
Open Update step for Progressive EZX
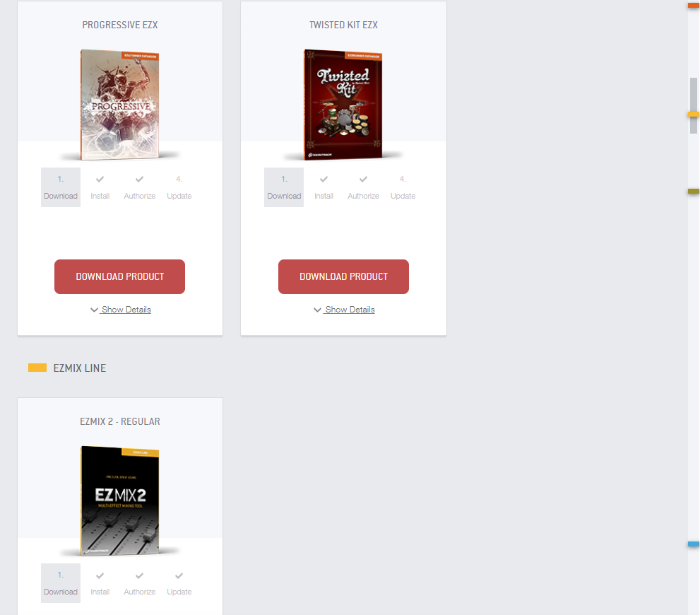pos(179,187)
